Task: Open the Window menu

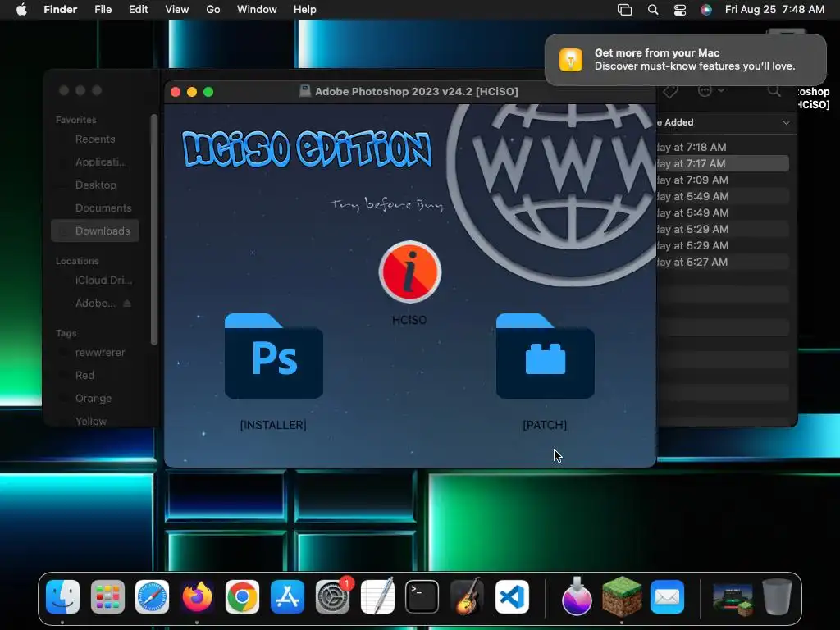Action: point(257,10)
